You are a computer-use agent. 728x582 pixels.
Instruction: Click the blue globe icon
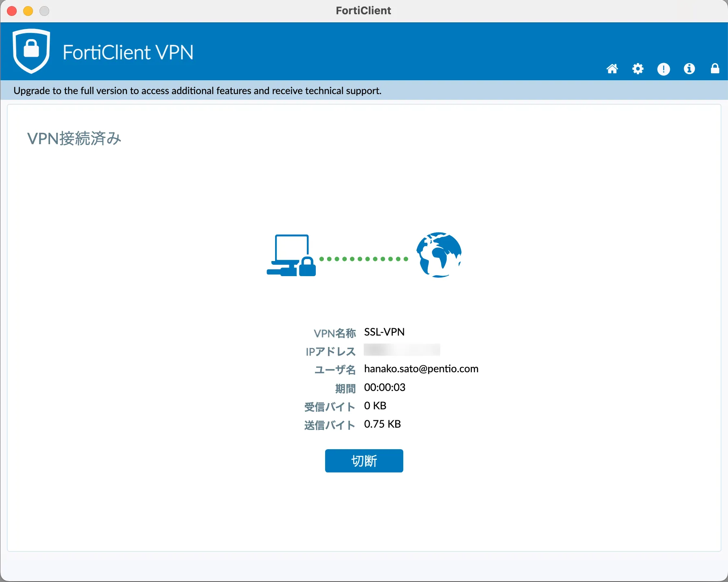[x=439, y=255]
